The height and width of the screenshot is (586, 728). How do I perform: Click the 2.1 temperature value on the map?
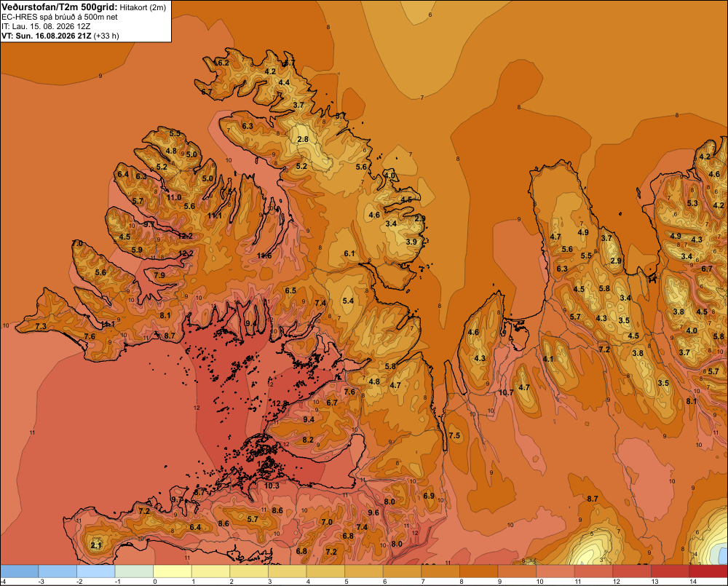(95, 545)
